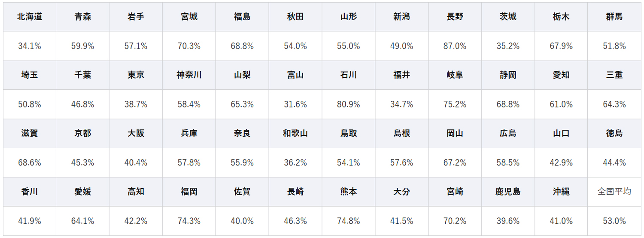Image resolution: width=644 pixels, height=238 pixels.
Task: Select the 31.6% cell under 富山
Action: 295,104
